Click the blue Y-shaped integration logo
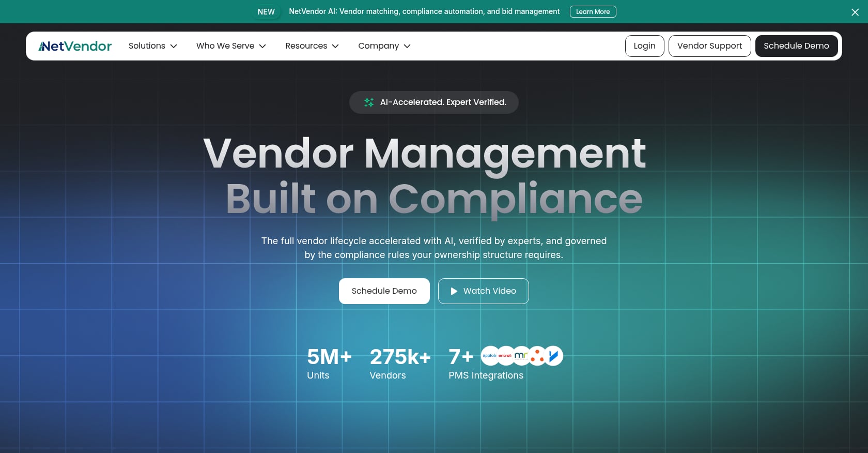This screenshot has height=453, width=868. 553,356
